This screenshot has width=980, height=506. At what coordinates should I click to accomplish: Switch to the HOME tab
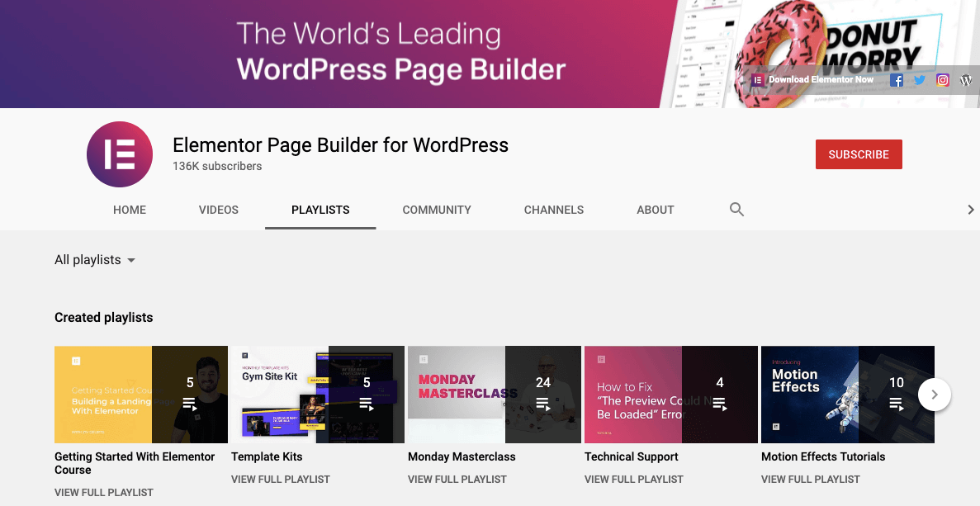(x=130, y=210)
